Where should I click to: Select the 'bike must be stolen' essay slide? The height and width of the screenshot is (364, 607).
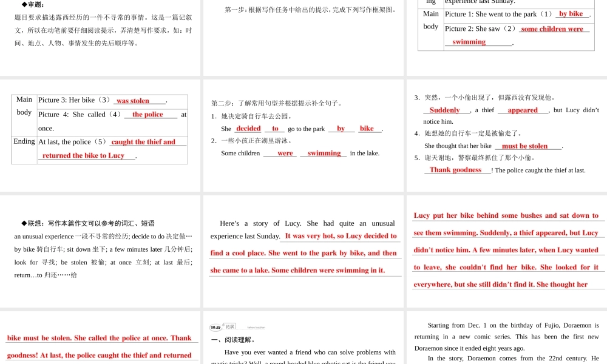[100, 338]
